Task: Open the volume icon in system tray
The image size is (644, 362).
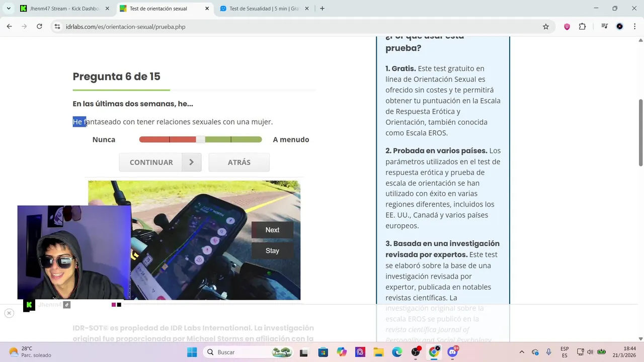Action: pos(590,352)
